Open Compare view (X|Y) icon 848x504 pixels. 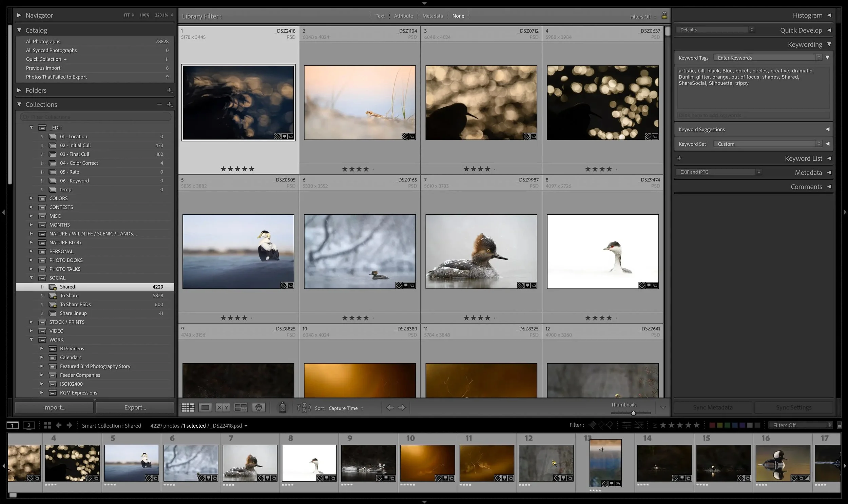223,408
